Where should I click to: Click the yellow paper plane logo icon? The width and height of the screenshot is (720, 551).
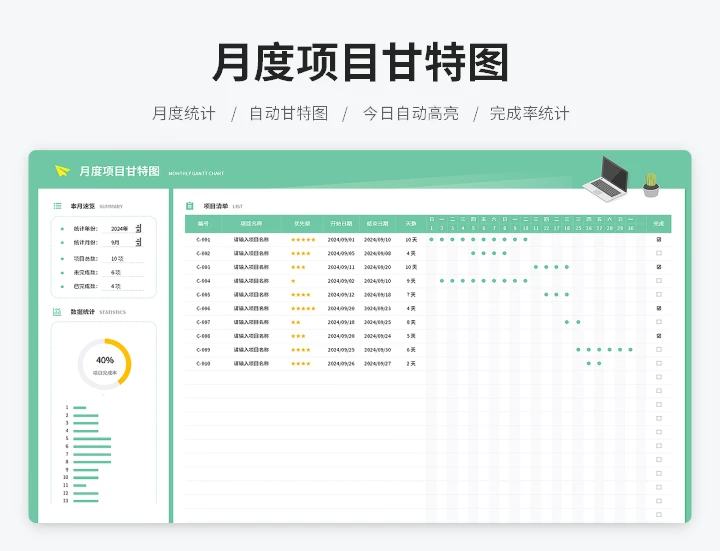pyautogui.click(x=62, y=171)
